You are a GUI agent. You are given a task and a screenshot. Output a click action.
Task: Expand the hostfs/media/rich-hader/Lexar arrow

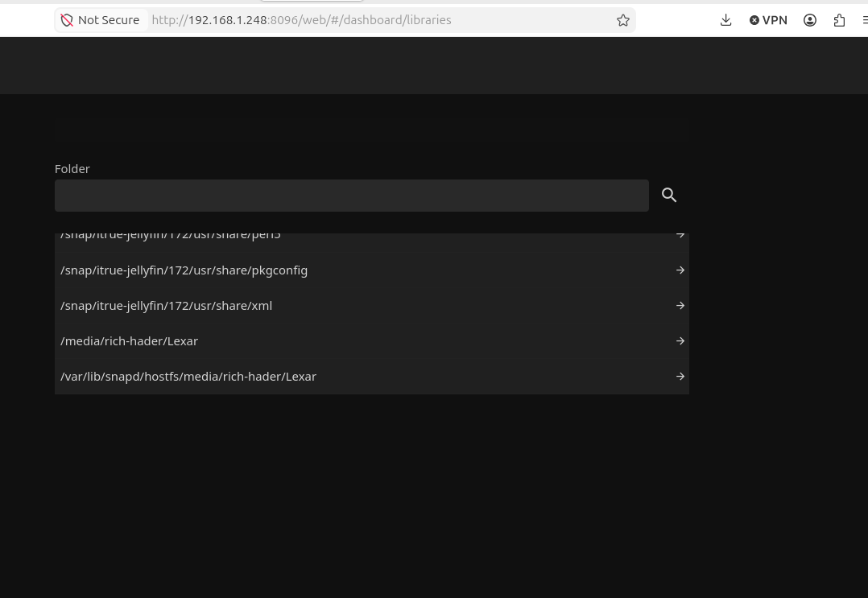click(680, 377)
